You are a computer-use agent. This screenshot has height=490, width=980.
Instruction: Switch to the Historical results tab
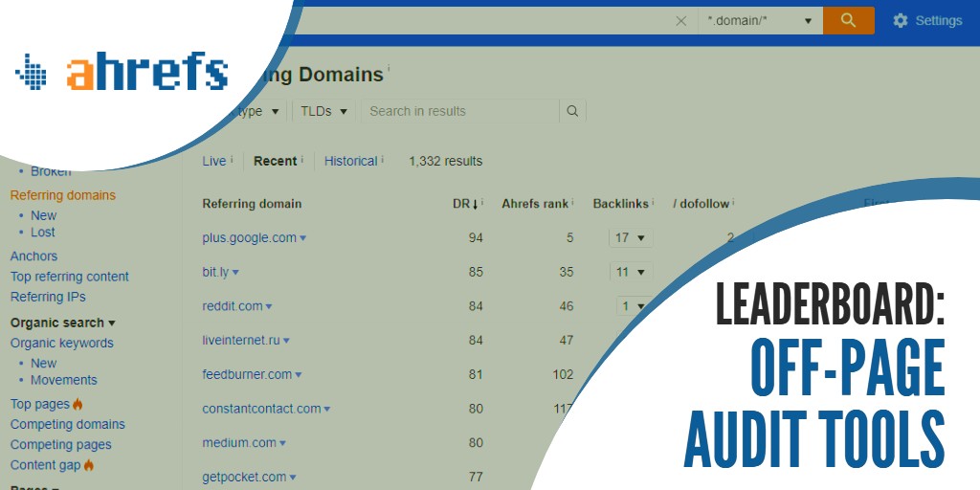(x=350, y=161)
